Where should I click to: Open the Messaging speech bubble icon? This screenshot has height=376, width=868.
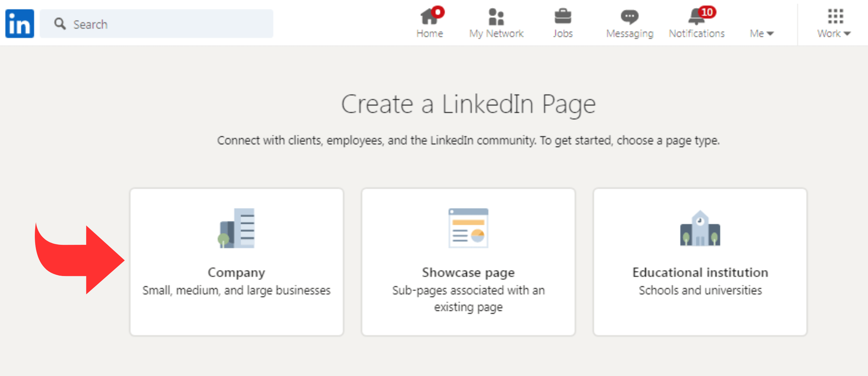[x=629, y=16]
